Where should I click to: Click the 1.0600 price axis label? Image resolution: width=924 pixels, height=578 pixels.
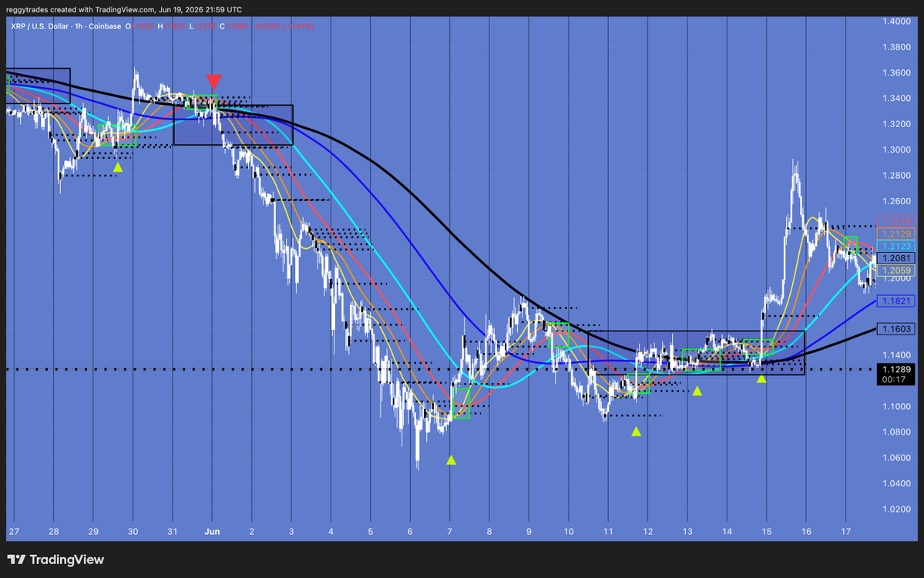(x=896, y=458)
